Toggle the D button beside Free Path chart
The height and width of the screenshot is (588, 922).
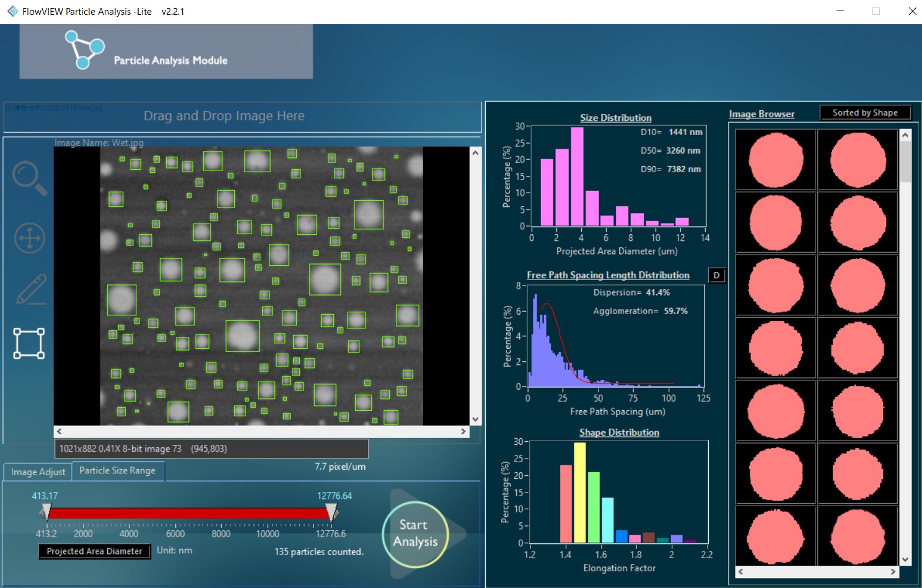click(716, 276)
